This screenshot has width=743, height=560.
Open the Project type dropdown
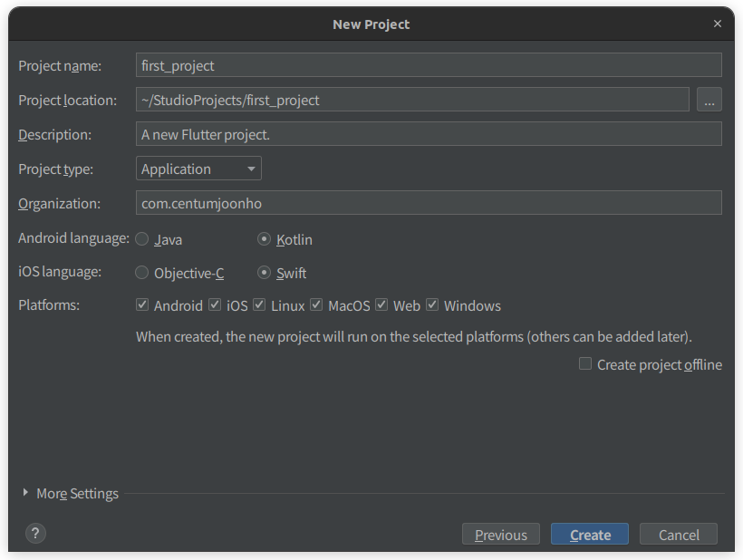pos(198,169)
